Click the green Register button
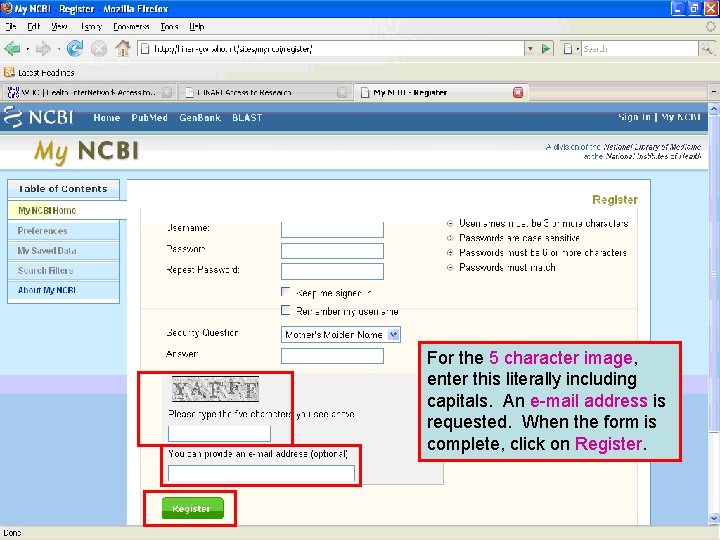 [x=192, y=508]
